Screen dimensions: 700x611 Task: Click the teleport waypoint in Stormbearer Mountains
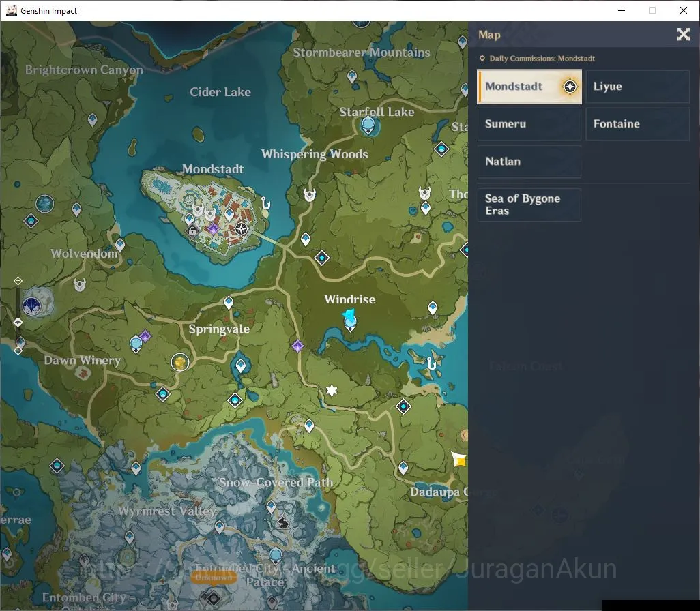coord(352,76)
